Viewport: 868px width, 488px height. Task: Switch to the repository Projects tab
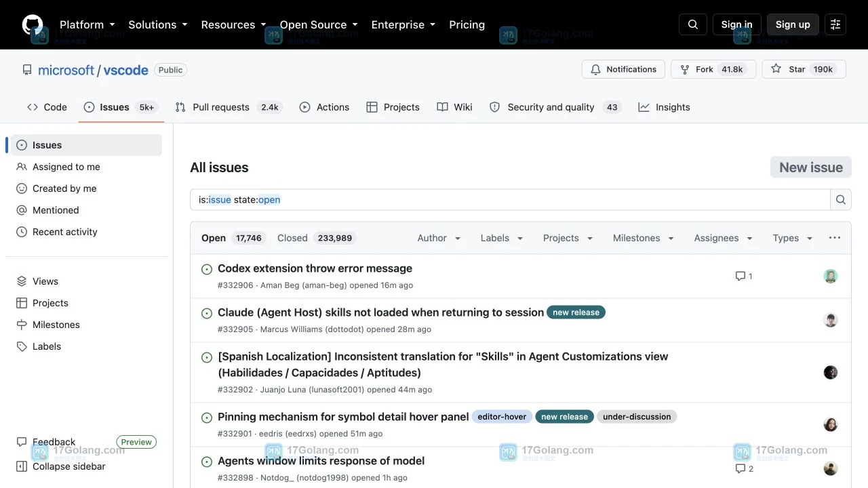393,107
